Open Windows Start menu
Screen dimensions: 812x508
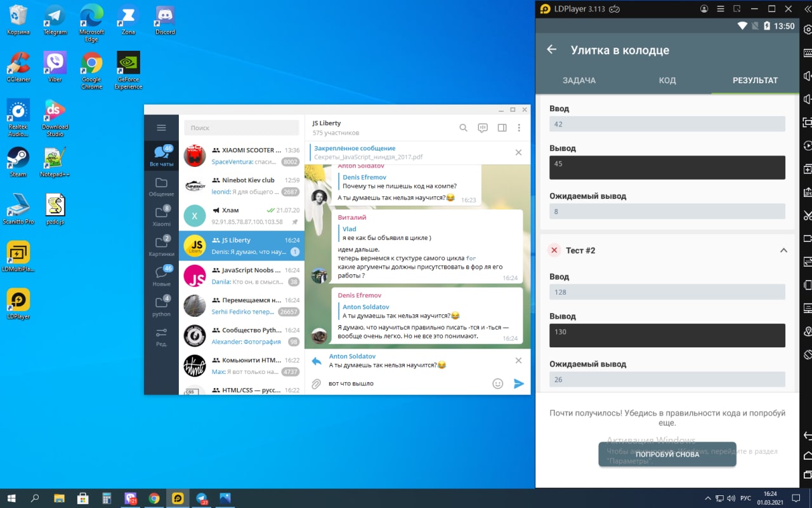pyautogui.click(x=11, y=498)
